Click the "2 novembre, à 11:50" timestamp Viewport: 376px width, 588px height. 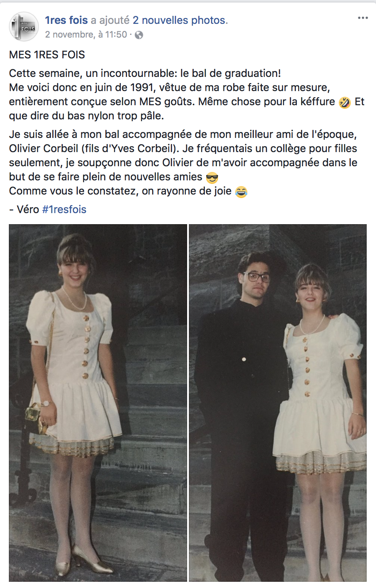tap(86, 34)
